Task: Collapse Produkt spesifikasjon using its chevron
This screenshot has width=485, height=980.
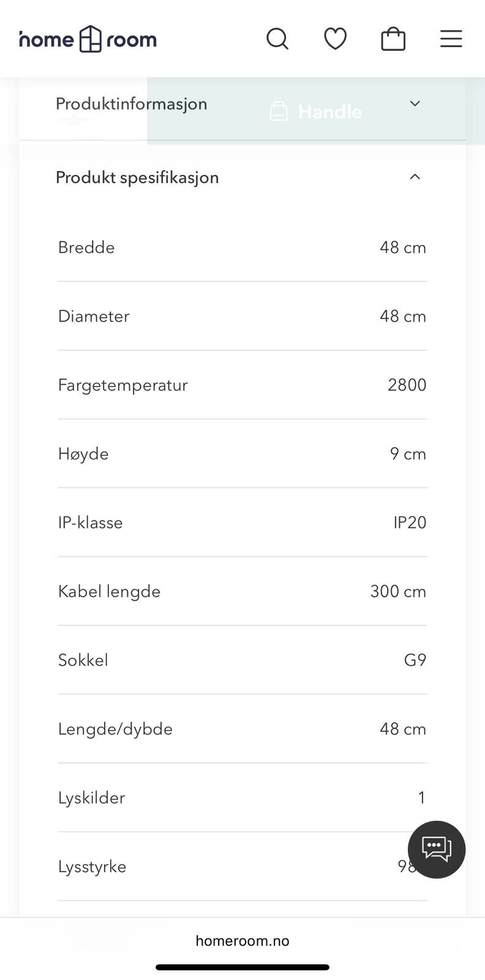Action: point(415,177)
